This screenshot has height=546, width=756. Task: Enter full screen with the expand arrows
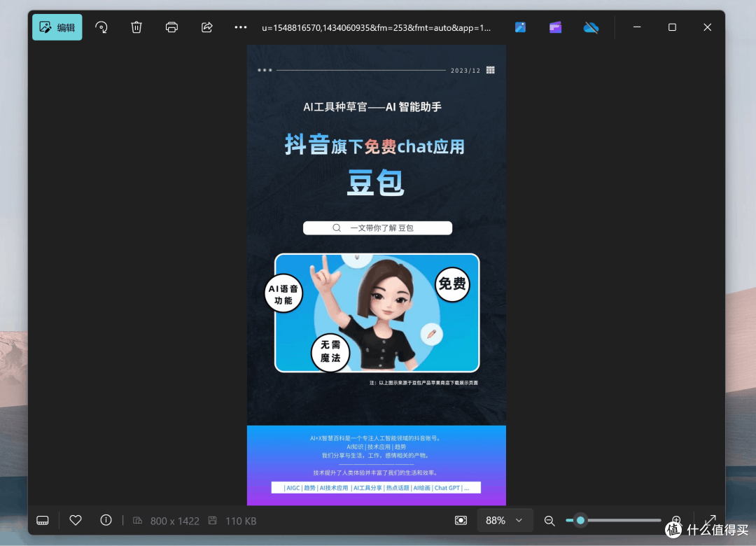(x=710, y=520)
